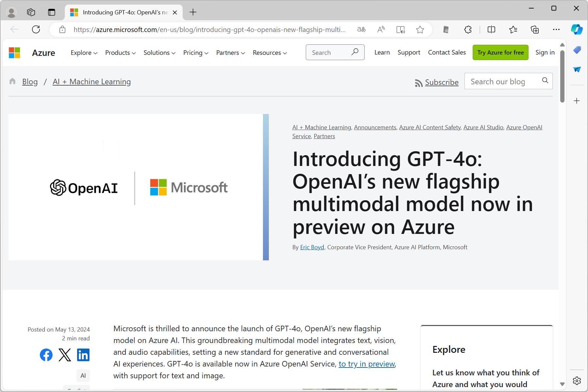Enter Immersive Reader mode

point(400,30)
